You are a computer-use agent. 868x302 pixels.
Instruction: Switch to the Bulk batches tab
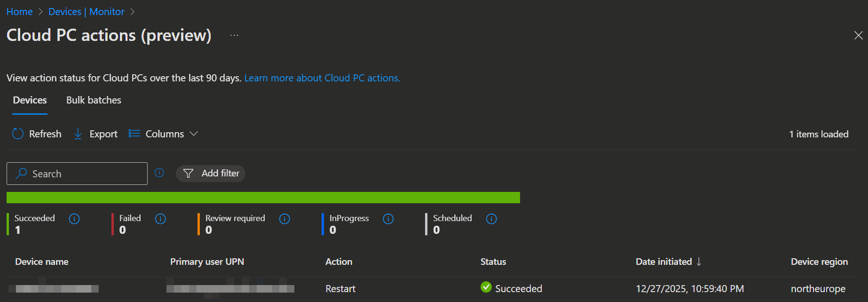pos(94,100)
